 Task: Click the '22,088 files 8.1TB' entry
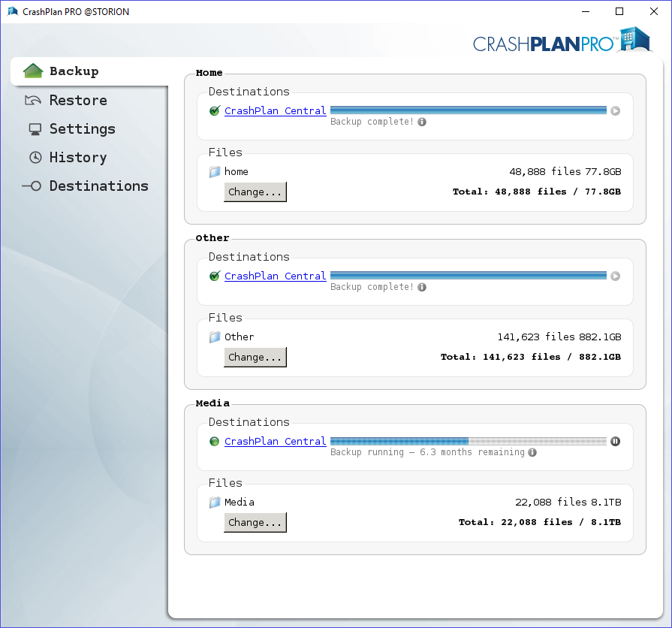tap(568, 503)
